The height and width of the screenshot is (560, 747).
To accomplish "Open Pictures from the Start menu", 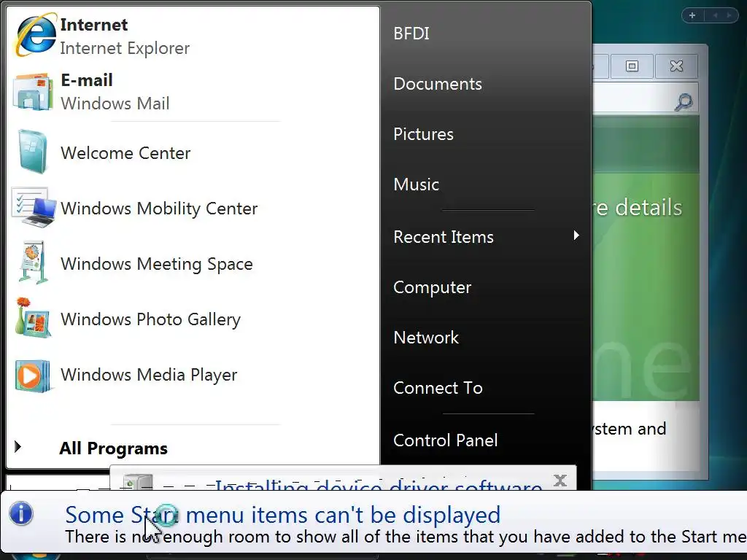I will pos(423,134).
